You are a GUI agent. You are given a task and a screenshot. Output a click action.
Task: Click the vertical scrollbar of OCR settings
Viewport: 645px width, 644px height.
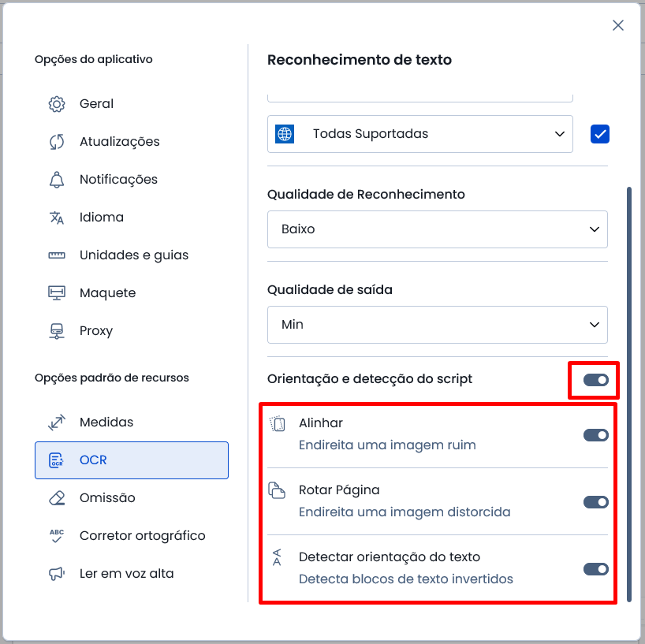coord(629,394)
